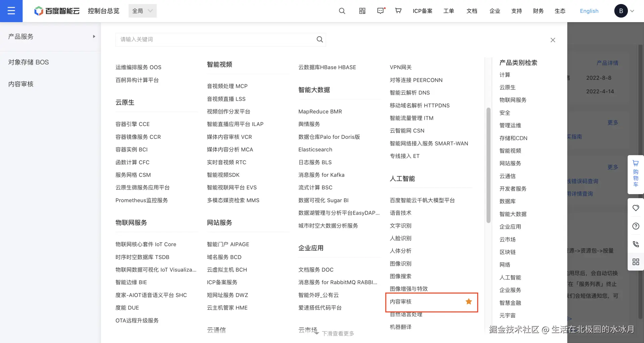Open 文字识别 service

(x=400, y=226)
